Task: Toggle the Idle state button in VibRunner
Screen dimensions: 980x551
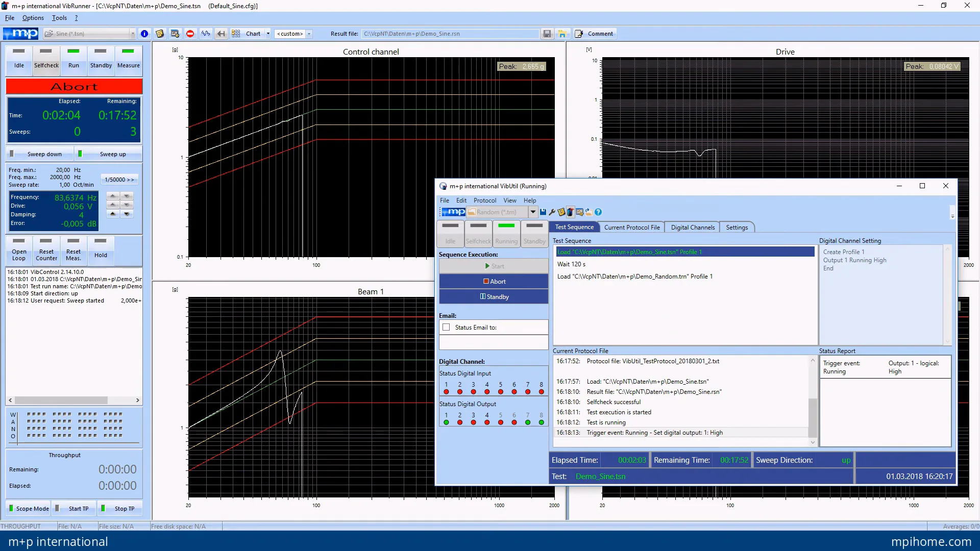Action: point(19,60)
